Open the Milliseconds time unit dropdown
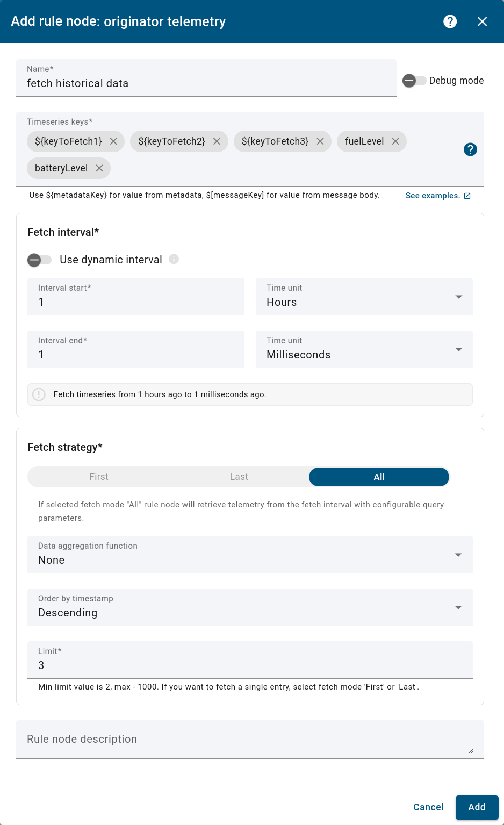The height and width of the screenshot is (825, 504). pyautogui.click(x=364, y=349)
